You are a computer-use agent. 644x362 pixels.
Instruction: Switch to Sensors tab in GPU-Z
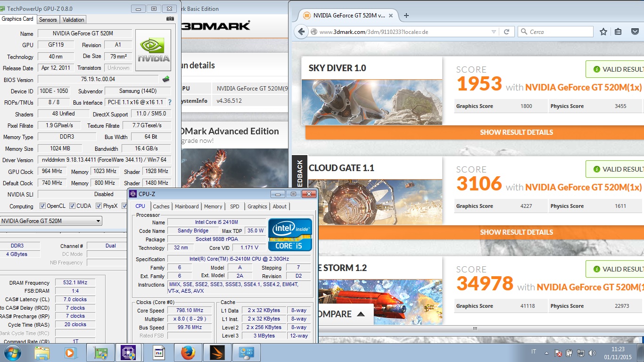coord(48,19)
